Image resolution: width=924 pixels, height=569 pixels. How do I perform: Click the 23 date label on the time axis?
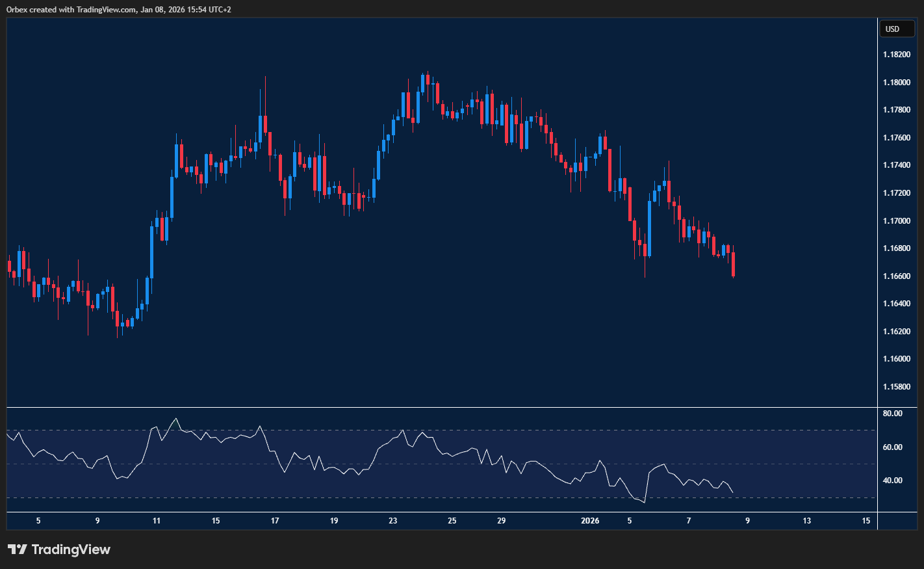click(x=392, y=521)
